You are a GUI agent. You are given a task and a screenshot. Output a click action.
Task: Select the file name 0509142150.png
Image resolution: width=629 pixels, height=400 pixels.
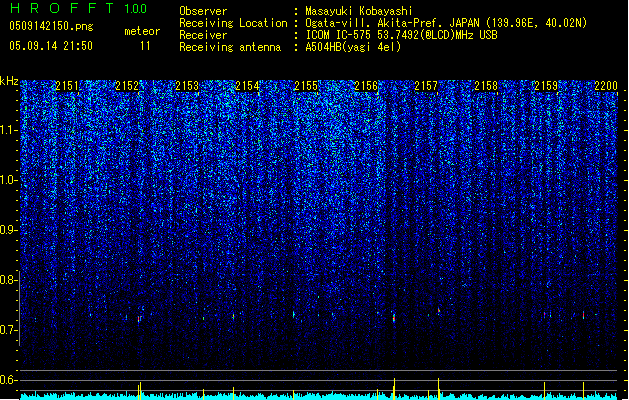[x=51, y=26]
